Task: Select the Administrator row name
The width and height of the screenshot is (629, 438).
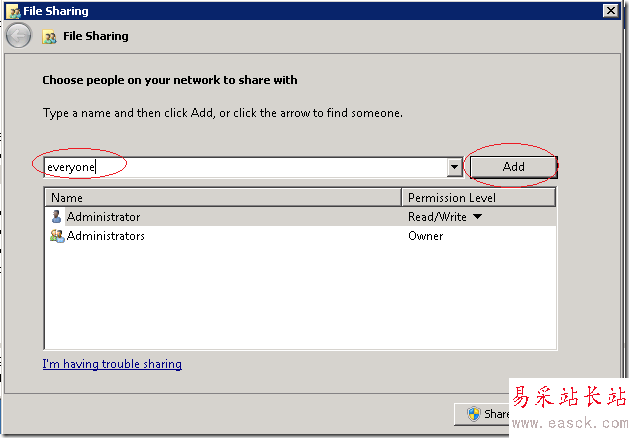Action: coord(103,217)
